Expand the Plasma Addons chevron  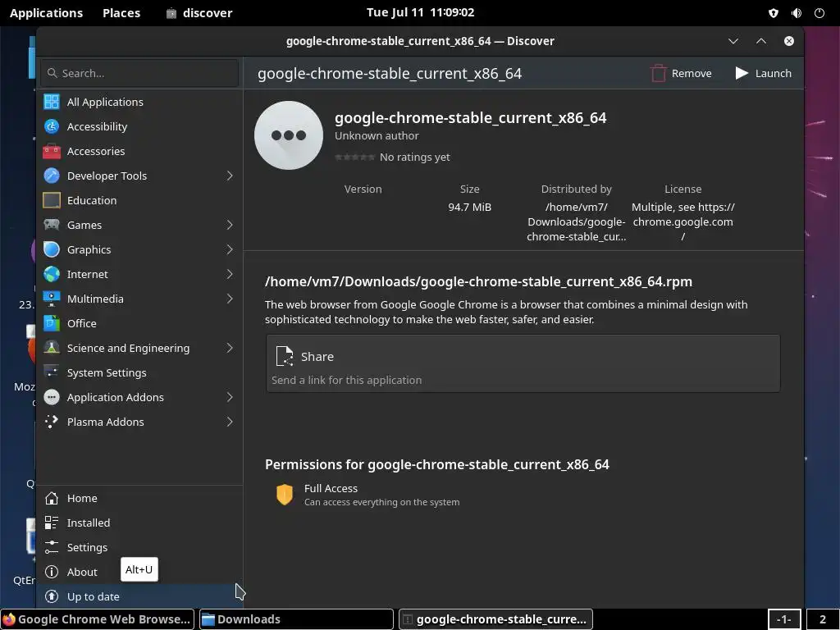click(x=230, y=422)
